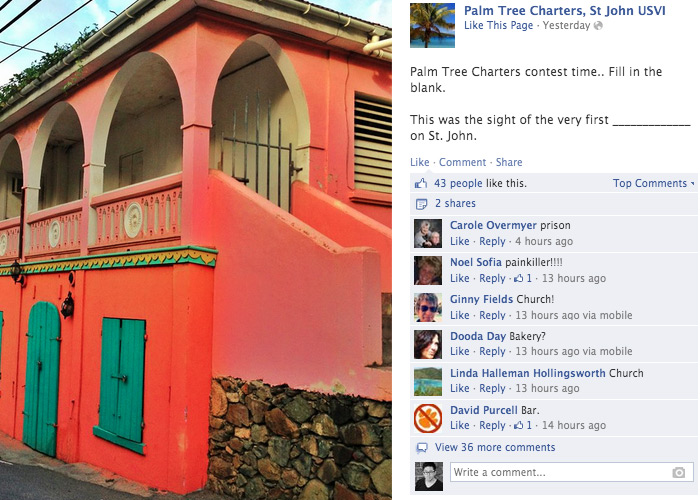Like the Palm Tree Charters post
700x500 pixels.
420,162
